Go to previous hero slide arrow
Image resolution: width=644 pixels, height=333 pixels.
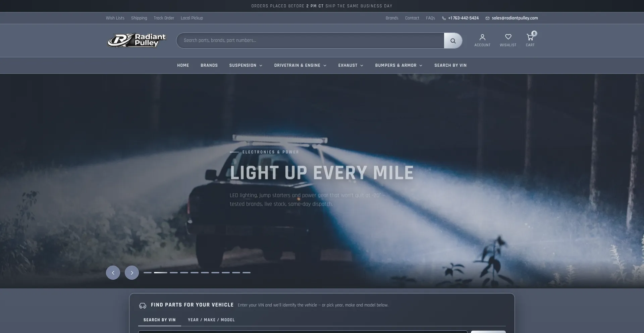click(x=113, y=273)
